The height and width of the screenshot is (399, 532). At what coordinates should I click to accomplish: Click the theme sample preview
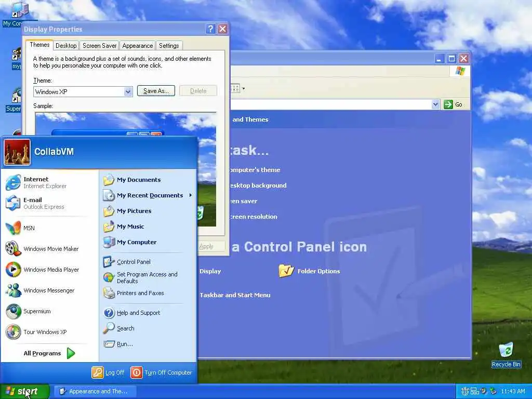(x=126, y=170)
